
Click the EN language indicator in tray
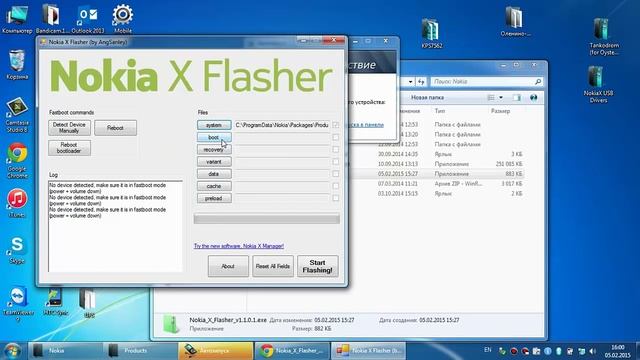coord(487,350)
